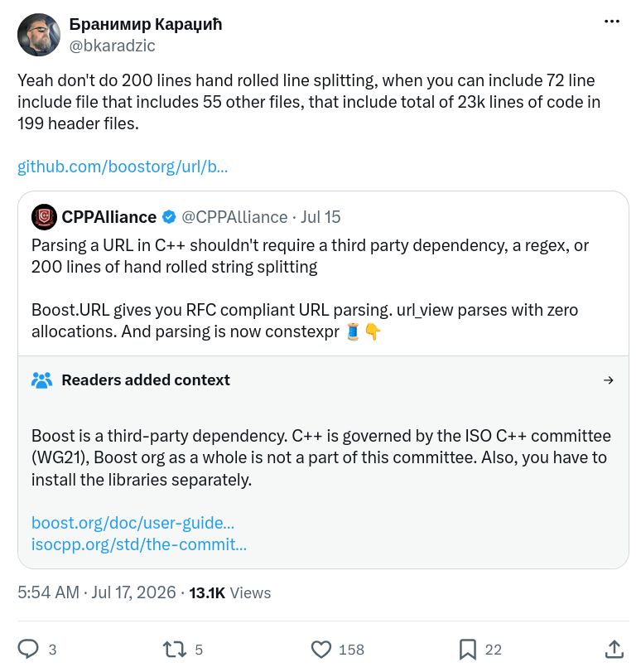Click the reply speech bubble icon
641x672 pixels.
tap(28, 649)
